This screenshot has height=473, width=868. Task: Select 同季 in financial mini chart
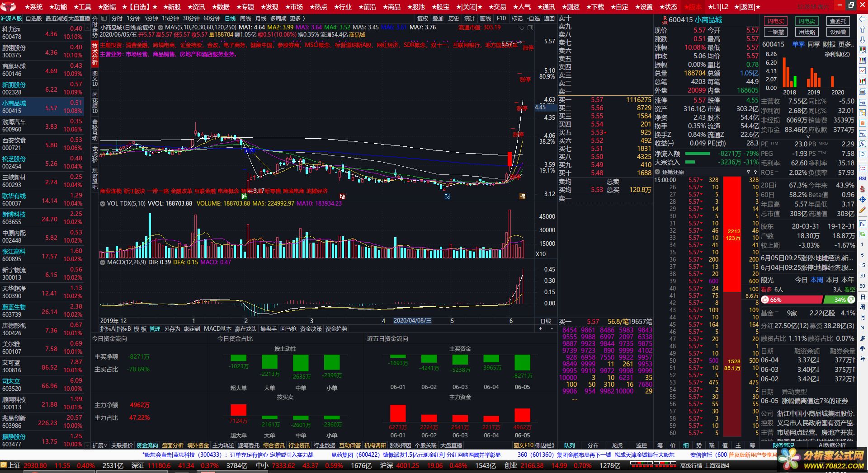click(x=814, y=44)
